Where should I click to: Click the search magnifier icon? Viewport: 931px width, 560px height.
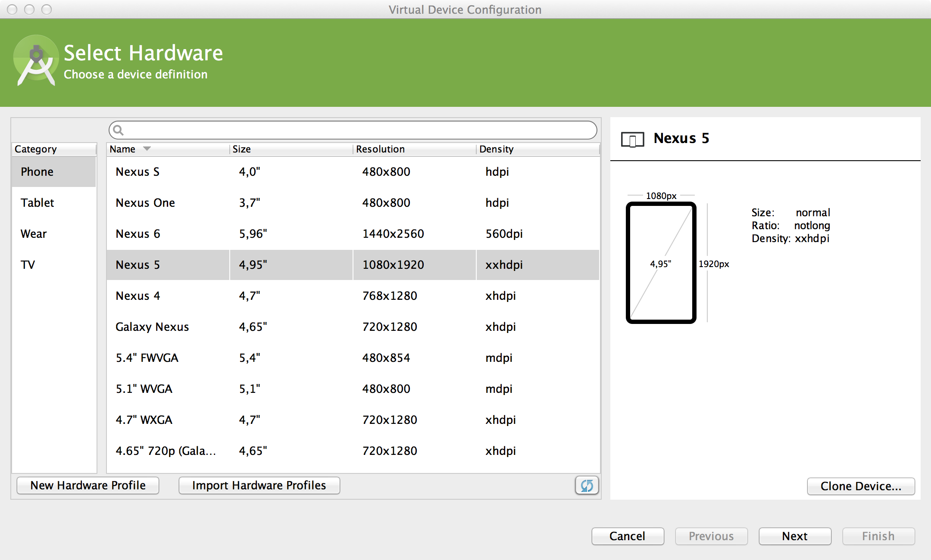(119, 130)
